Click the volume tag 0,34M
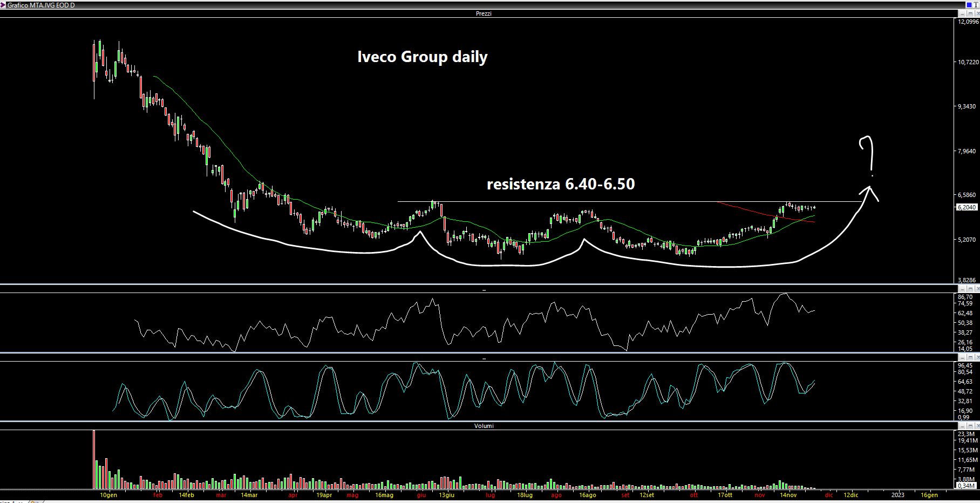The height and width of the screenshot is (503, 980). 965,486
